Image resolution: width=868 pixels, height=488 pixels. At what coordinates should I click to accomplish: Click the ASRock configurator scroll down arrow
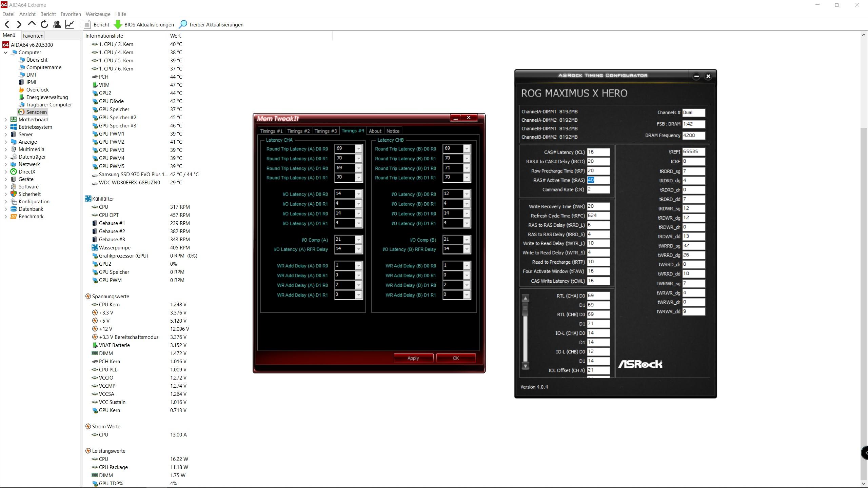pyautogui.click(x=526, y=366)
